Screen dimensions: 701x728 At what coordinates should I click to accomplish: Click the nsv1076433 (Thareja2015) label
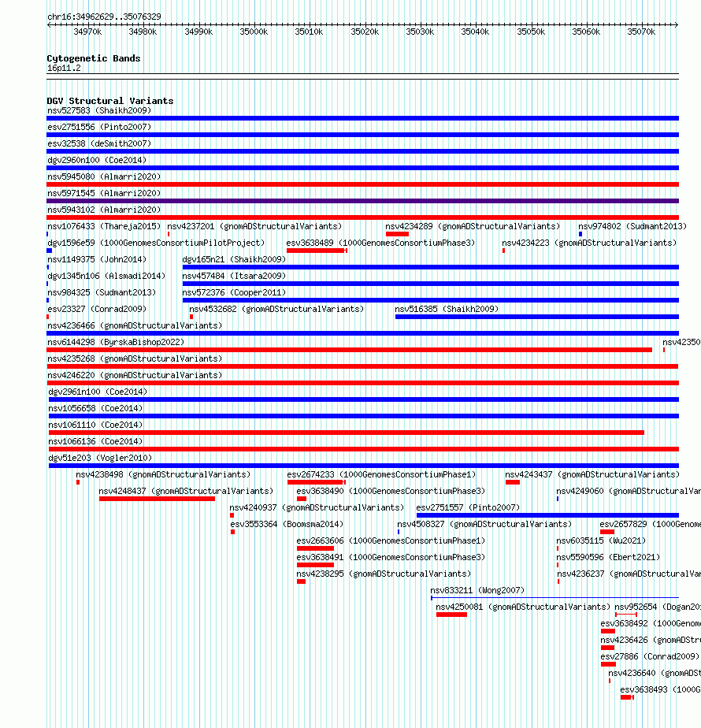[104, 227]
